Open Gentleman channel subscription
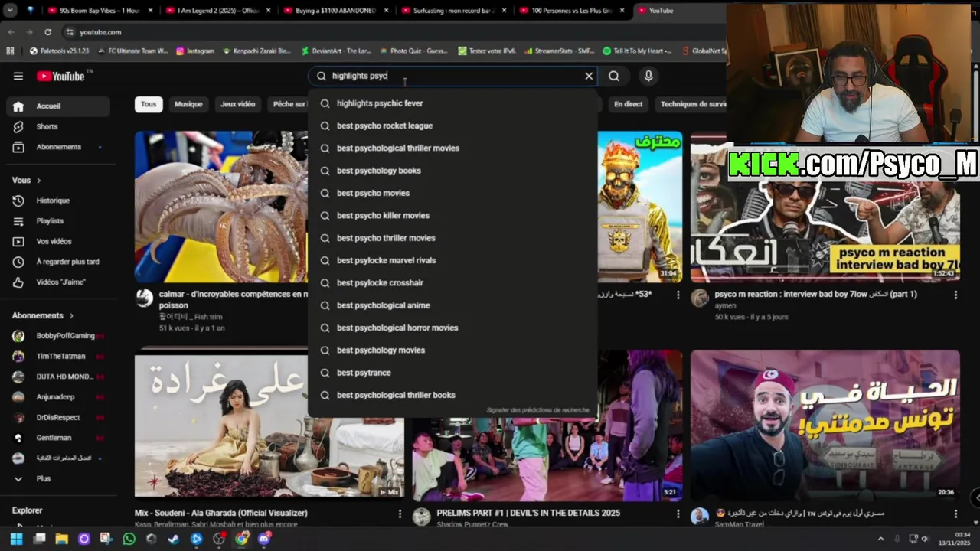Screen dimensions: 980x551 [x=58, y=438]
